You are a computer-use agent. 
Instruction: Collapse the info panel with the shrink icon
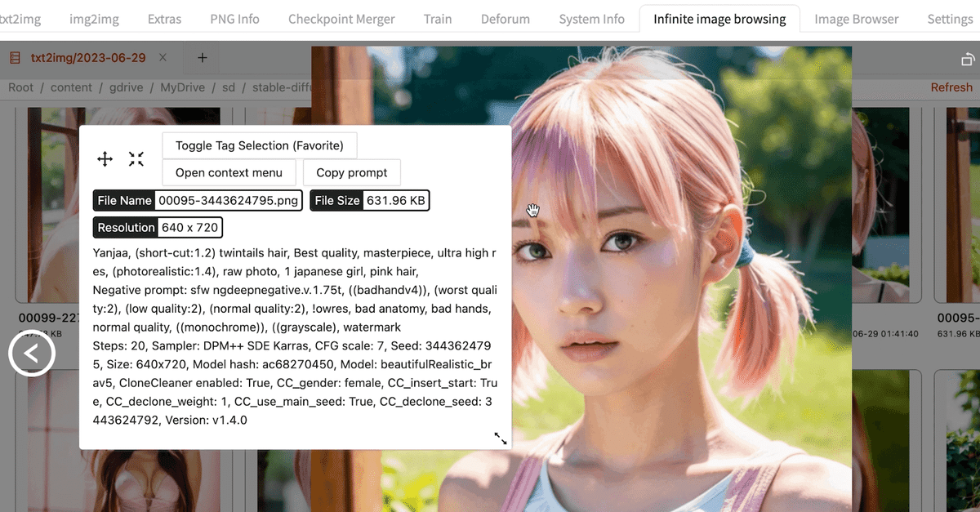[136, 159]
